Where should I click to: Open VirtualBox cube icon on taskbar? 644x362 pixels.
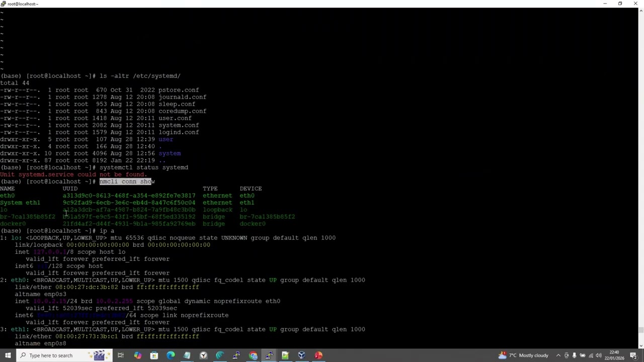tap(301, 355)
